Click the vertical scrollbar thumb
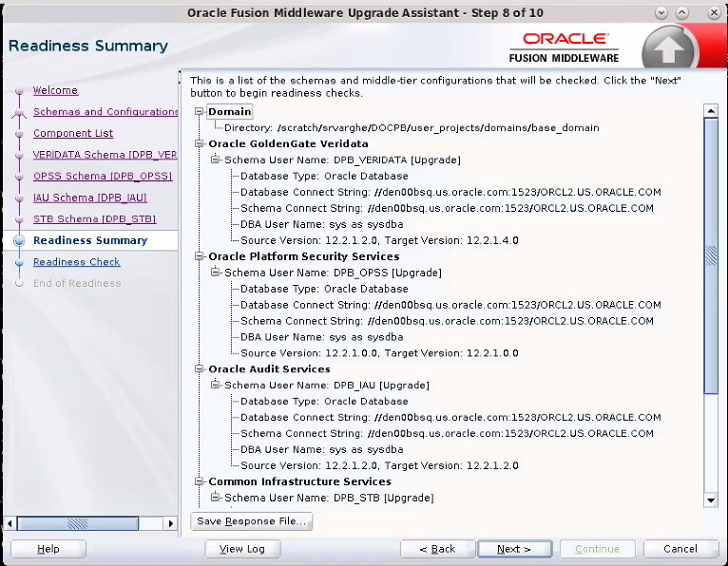 [x=711, y=255]
